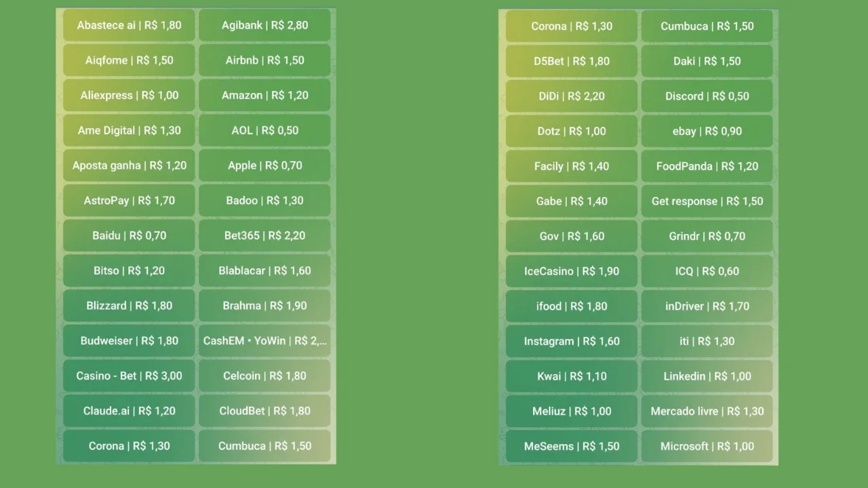Open Get response at R$ 1,50
Image resolution: width=868 pixels, height=488 pixels.
(x=707, y=201)
